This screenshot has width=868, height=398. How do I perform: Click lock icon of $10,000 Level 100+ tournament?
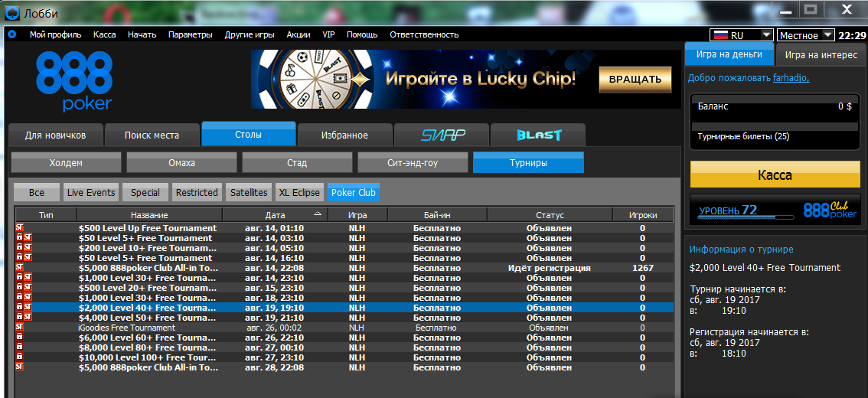click(x=19, y=357)
